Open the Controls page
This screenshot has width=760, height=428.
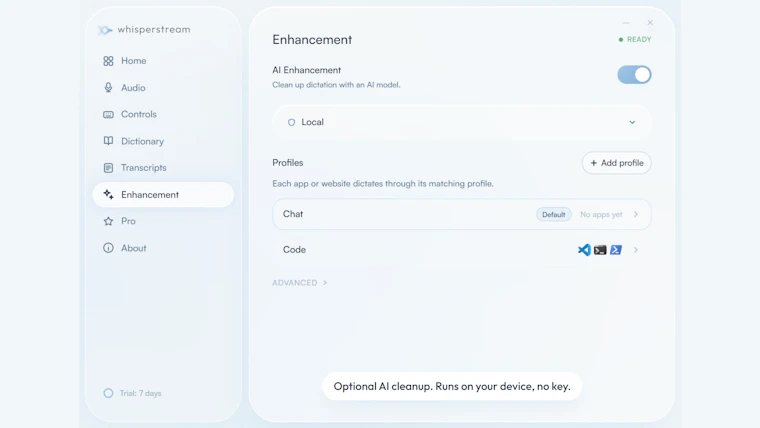pyautogui.click(x=163, y=114)
